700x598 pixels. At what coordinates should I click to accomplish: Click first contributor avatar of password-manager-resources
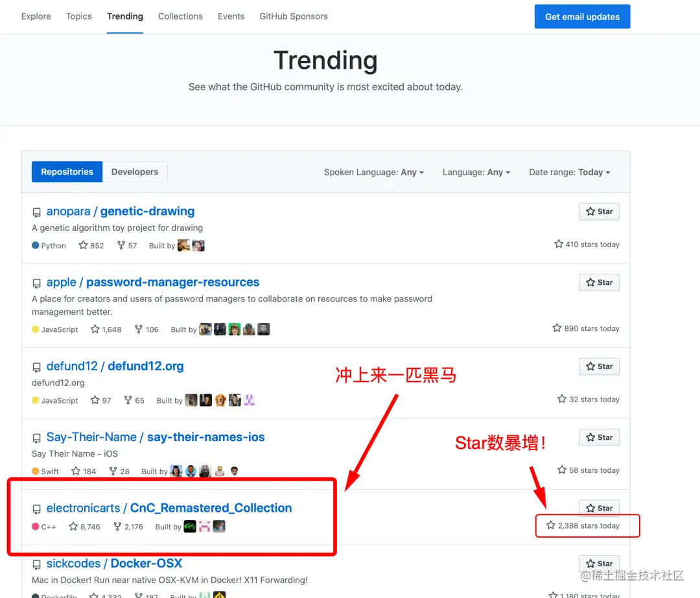point(205,329)
